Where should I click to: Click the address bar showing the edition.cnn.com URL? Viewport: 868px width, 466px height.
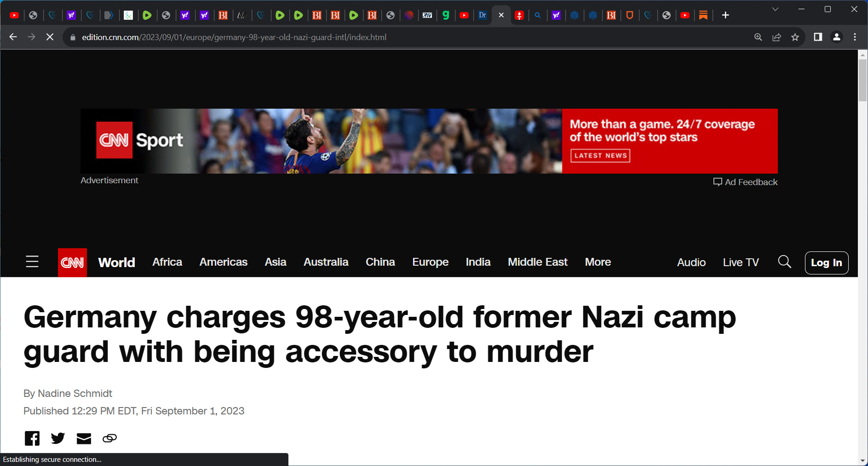234,37
